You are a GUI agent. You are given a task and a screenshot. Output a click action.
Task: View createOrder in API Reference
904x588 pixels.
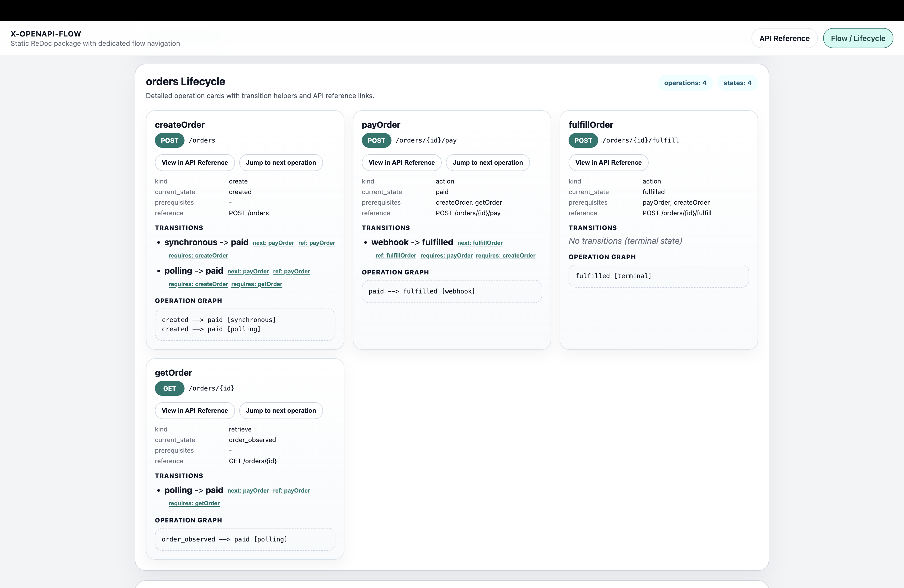point(195,163)
